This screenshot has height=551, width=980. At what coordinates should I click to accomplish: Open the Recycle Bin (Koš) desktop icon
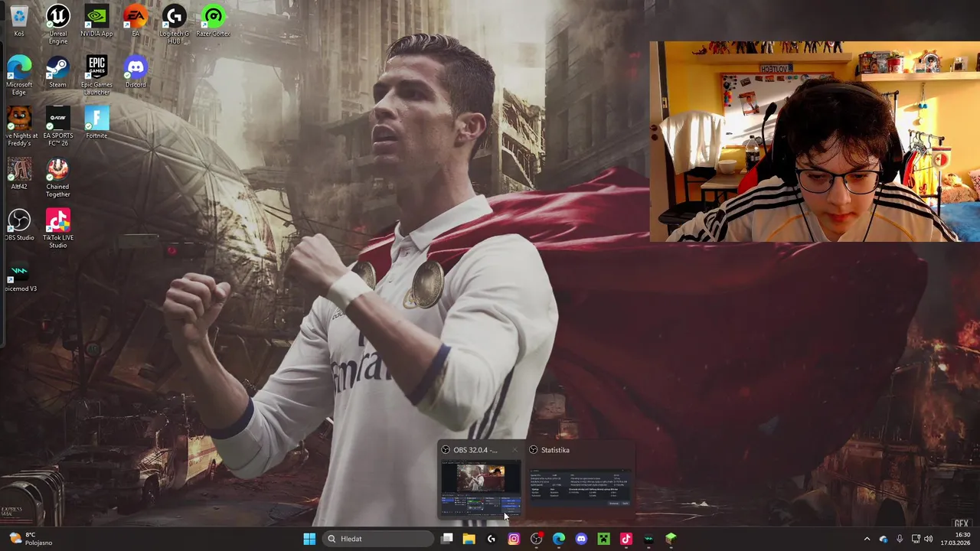19,21
